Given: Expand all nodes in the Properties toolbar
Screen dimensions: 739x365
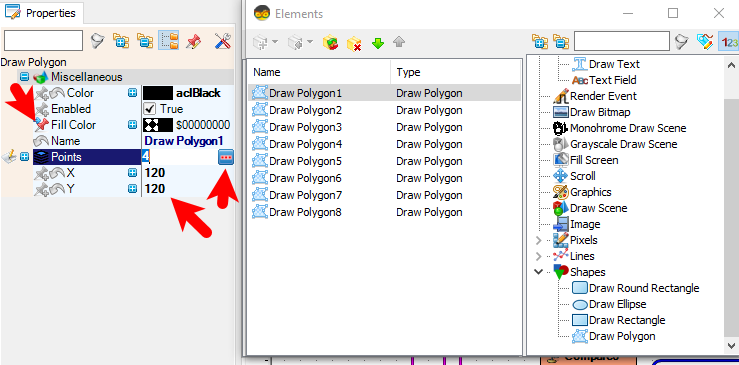Looking at the screenshot, I should (121, 41).
